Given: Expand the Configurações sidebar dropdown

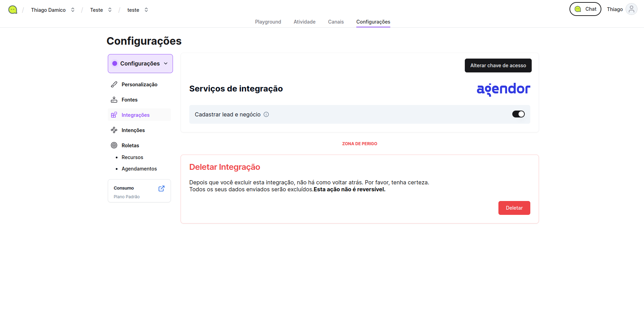Looking at the screenshot, I should [140, 64].
